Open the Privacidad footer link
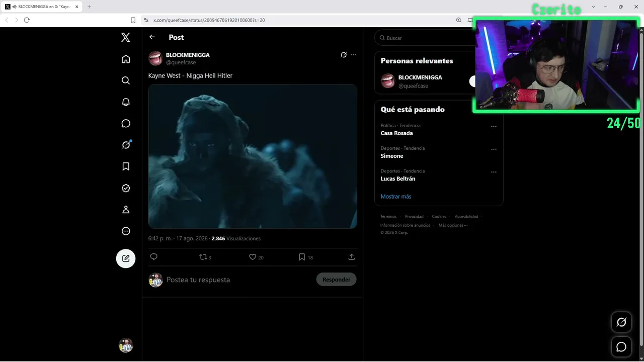 pyautogui.click(x=414, y=217)
